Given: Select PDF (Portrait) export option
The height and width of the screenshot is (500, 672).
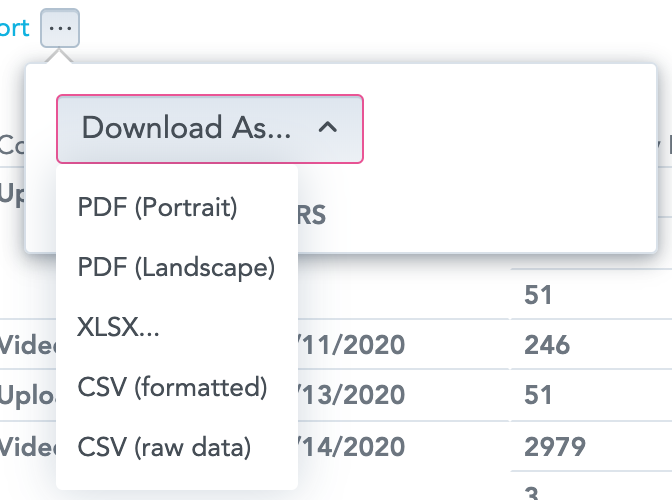Looking at the screenshot, I should tap(157, 208).
